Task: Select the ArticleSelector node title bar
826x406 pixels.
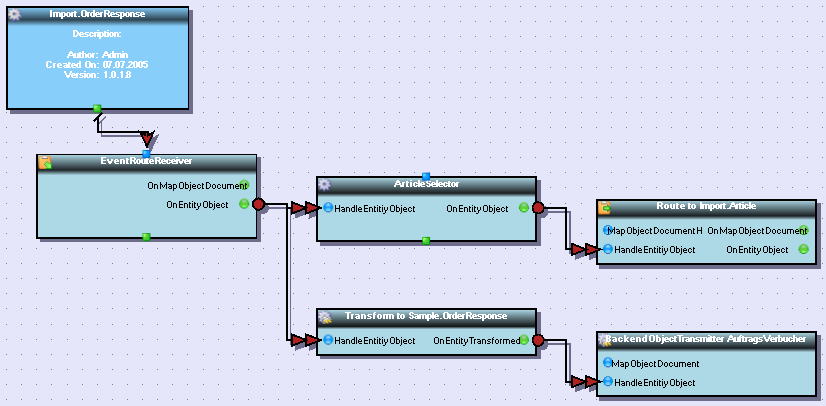Action: coord(427,185)
